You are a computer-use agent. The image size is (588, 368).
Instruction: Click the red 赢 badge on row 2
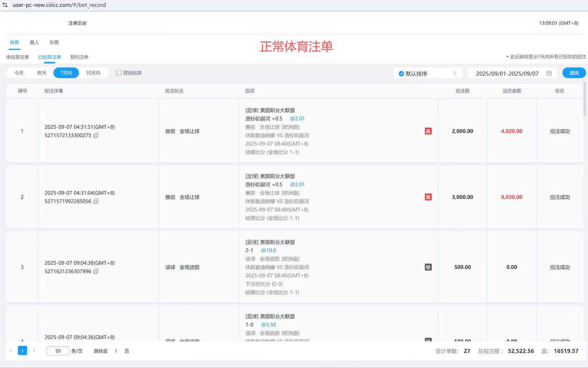428,197
